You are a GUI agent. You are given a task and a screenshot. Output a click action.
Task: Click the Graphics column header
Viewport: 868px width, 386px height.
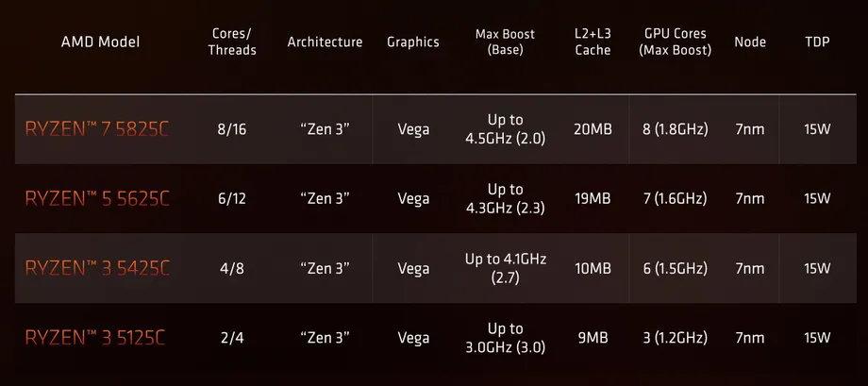[x=412, y=42]
